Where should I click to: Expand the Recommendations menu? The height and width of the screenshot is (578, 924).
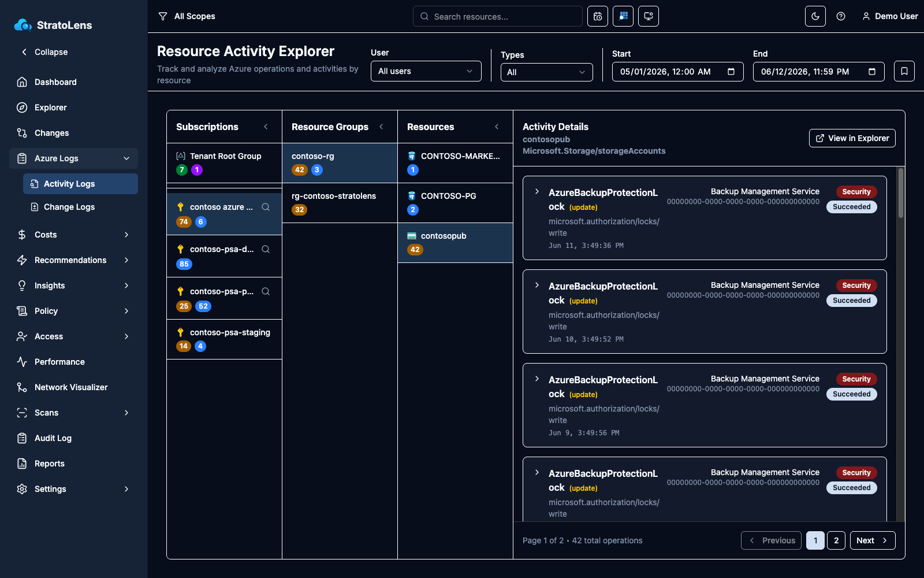tap(74, 260)
